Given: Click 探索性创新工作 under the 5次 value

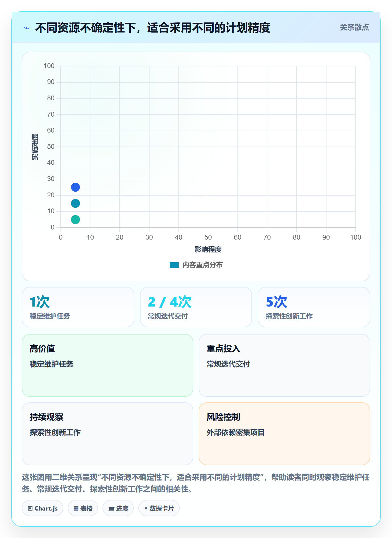Looking at the screenshot, I should coord(289,316).
